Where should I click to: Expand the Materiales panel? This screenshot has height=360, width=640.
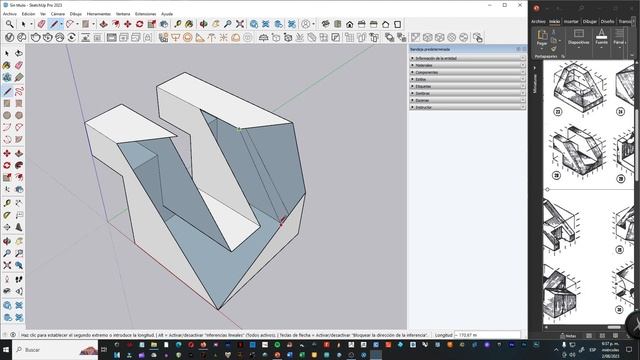467,65
